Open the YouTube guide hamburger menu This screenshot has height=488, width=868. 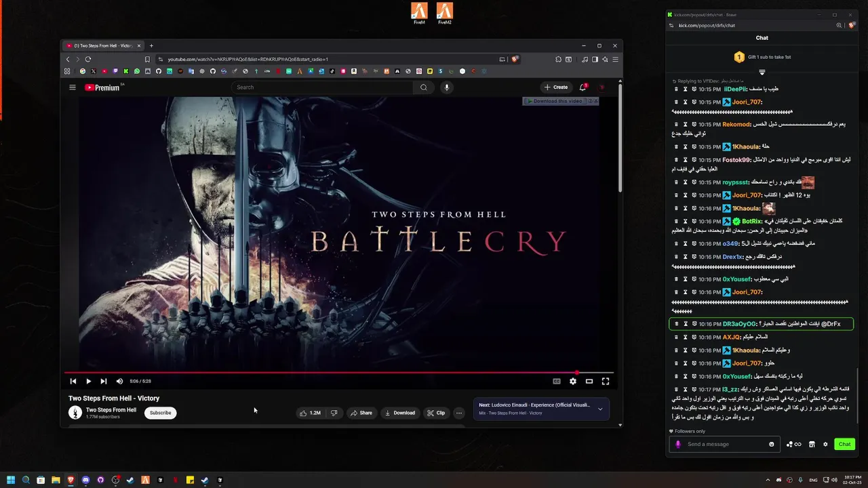click(x=73, y=87)
